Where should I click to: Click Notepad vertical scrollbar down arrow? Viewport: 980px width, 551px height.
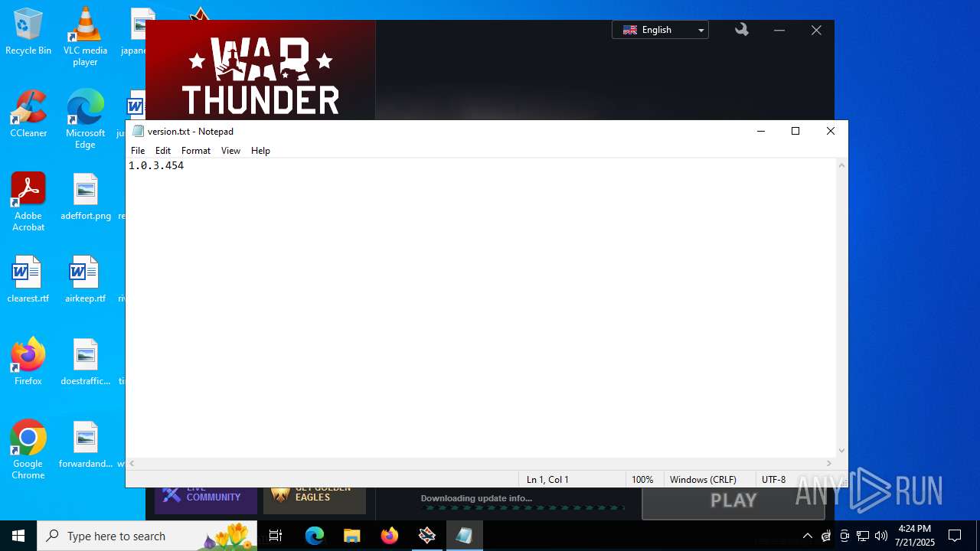[x=842, y=451]
